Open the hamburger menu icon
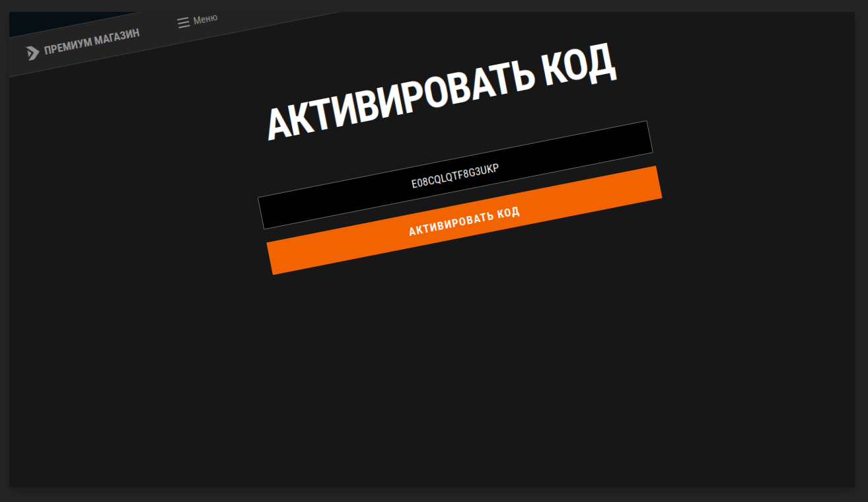The height and width of the screenshot is (502, 868). coord(184,22)
